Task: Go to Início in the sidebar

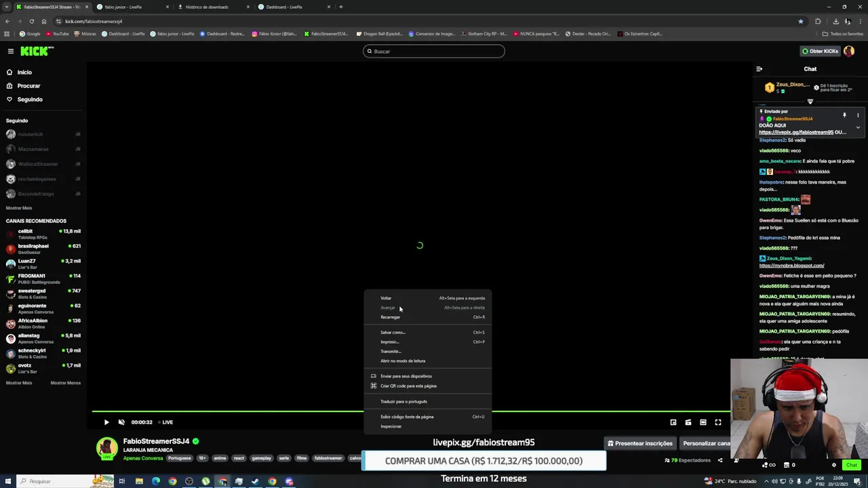Action: (24, 72)
